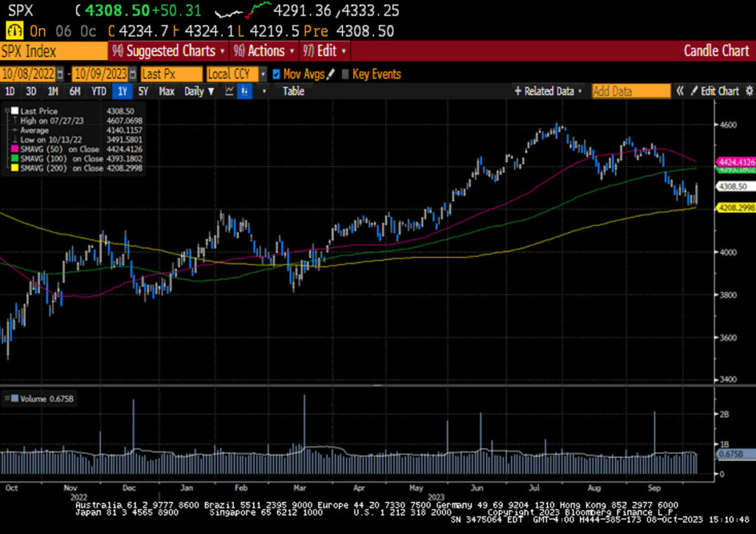Switch to the Table view
The height and width of the screenshot is (534, 756).
(x=293, y=91)
